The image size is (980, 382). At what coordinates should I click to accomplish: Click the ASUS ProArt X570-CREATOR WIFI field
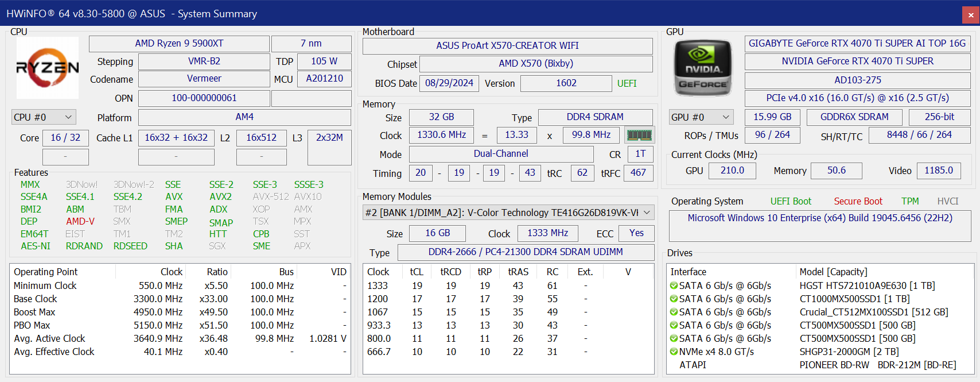[508, 46]
